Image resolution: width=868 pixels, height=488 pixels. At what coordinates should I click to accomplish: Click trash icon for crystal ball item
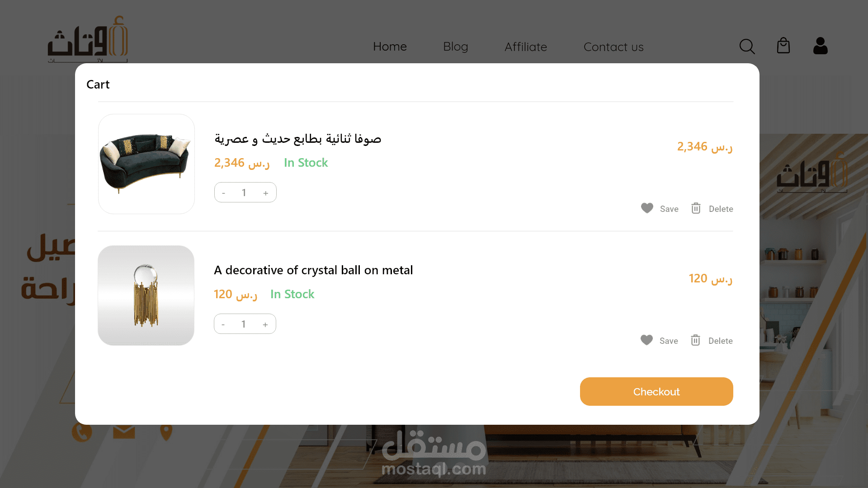[695, 340]
